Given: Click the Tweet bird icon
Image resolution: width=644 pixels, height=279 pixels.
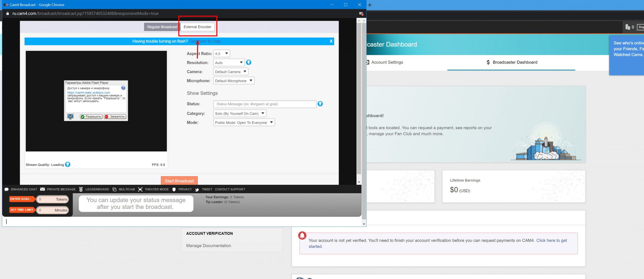Looking at the screenshot, I should (x=197, y=189).
